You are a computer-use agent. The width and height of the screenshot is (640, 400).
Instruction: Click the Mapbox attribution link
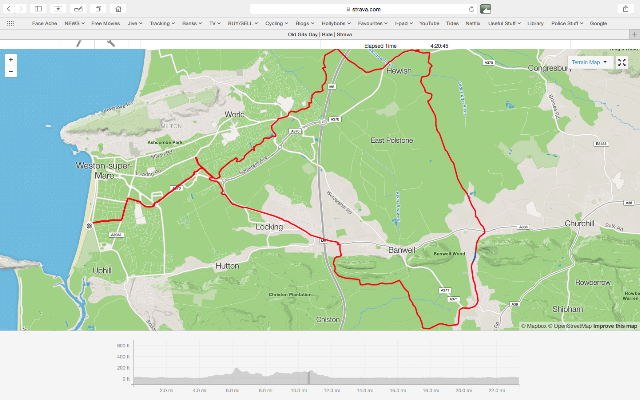(x=534, y=326)
